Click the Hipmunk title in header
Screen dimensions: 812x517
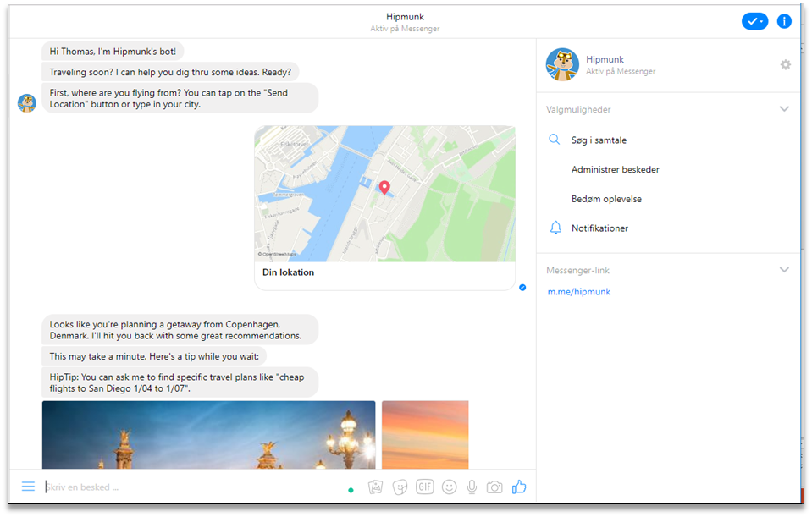click(405, 17)
